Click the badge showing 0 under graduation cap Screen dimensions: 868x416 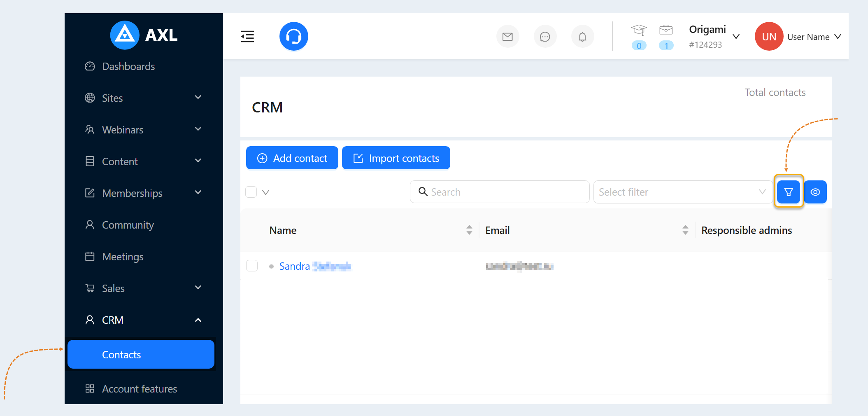(639, 46)
